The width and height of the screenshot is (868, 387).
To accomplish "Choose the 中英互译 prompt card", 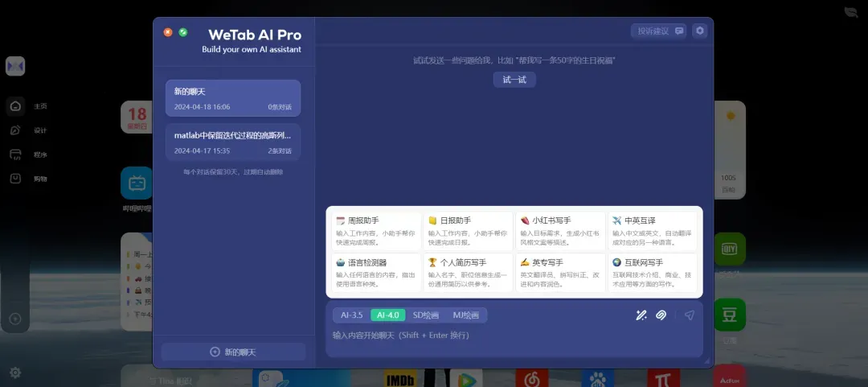I will [x=653, y=231].
